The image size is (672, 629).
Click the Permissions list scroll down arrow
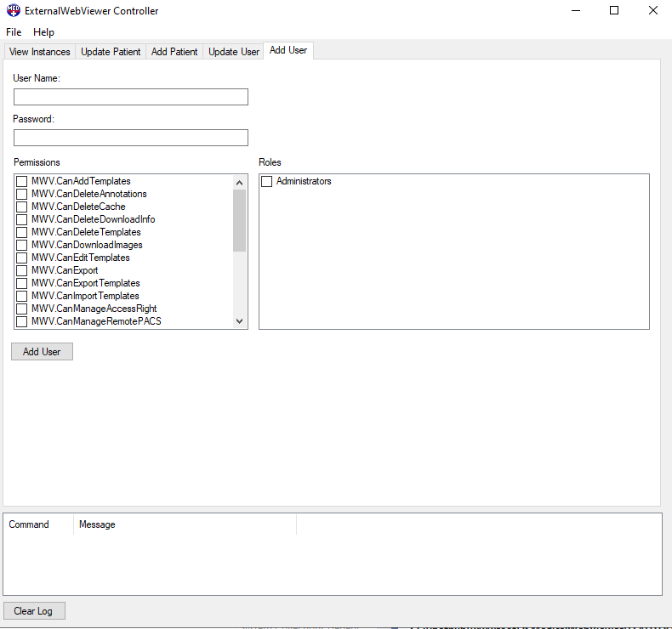(240, 321)
